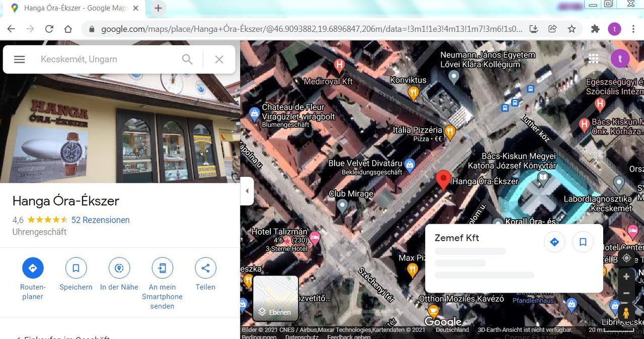Click the red Hanga Óra-Ékszer map pin
The image size is (644, 339).
(443, 180)
